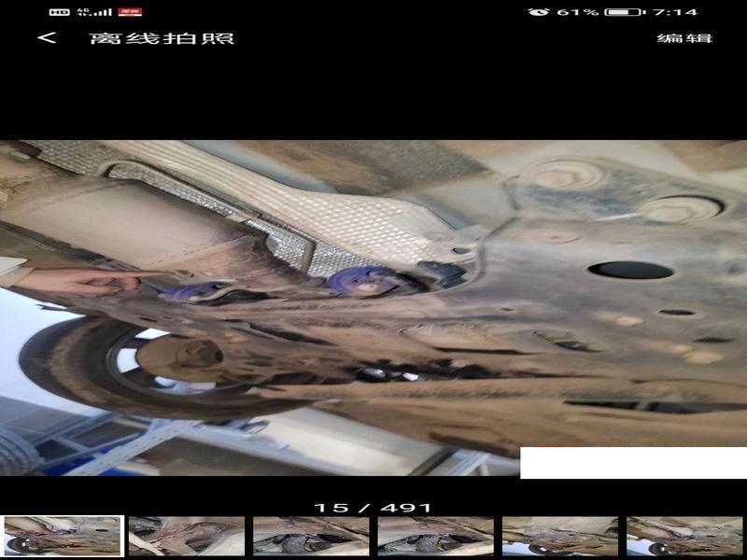Tap the 离线拍照 page title
The image size is (747, 560).
[x=162, y=38]
